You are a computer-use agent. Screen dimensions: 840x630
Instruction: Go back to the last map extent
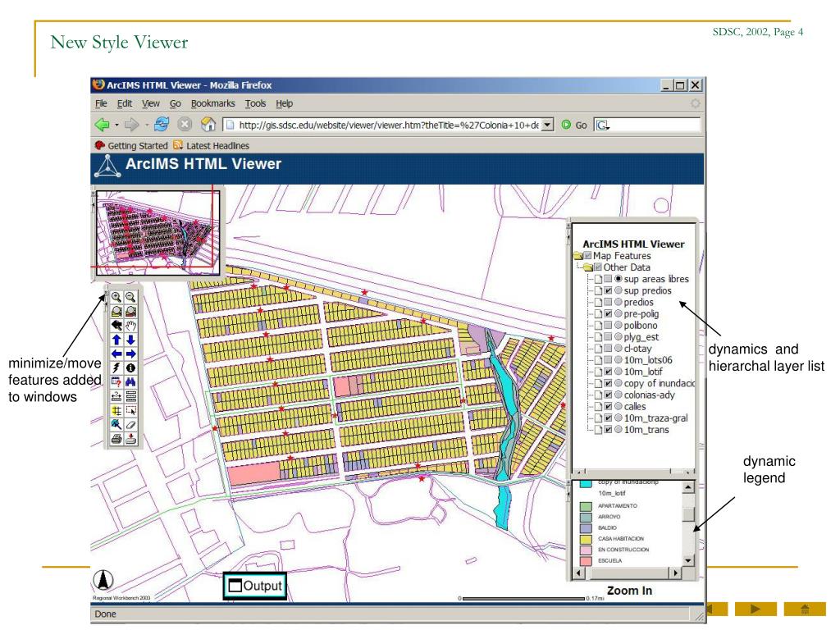coord(116,325)
